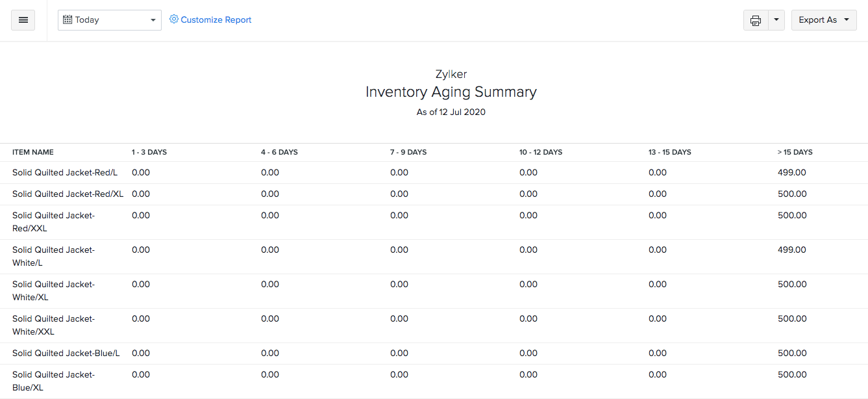Click the printer icon to print the report
868x399 pixels.
(x=755, y=20)
